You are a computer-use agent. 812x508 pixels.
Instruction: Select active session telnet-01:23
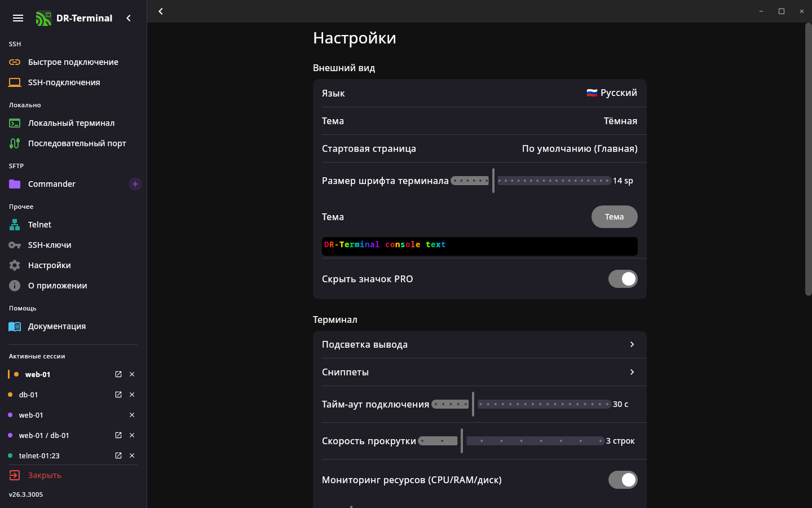coord(39,456)
